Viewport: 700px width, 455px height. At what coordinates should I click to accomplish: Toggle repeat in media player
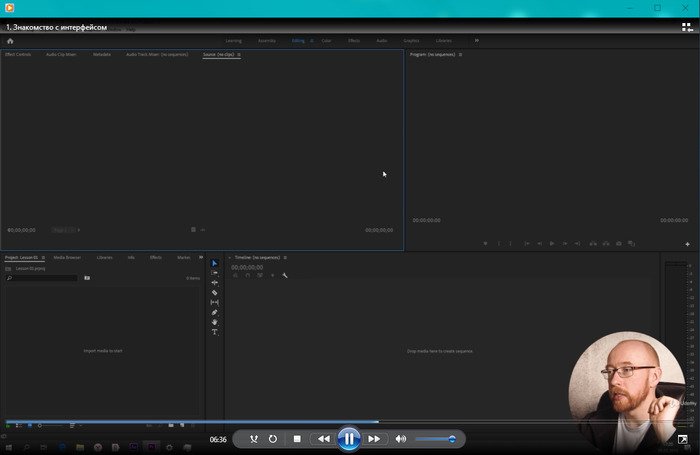(273, 439)
